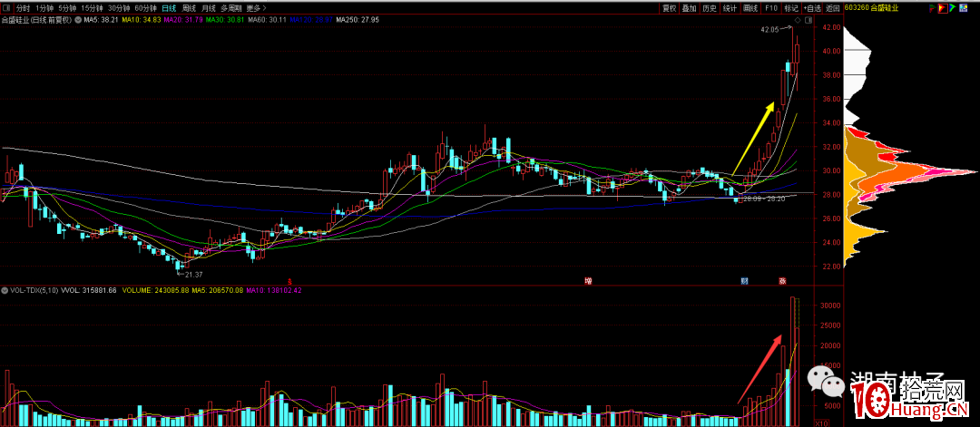Select the 日线 daily chart tab

coord(169,8)
